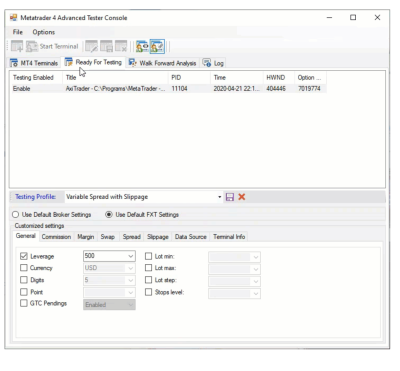Screen dimensions: 400x371
Task: Click the save terminal toolbar icon
Action: coord(106,46)
